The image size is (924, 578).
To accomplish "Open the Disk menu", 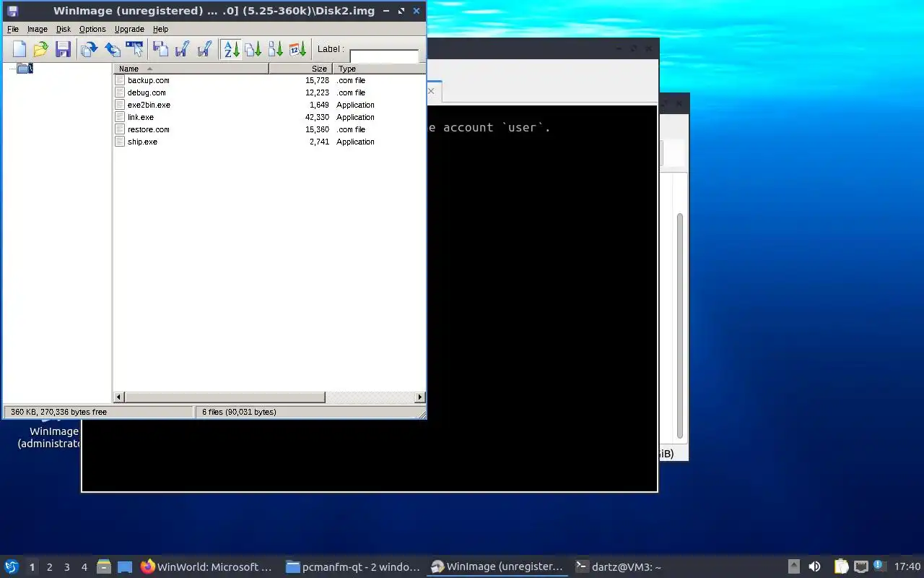I will (x=64, y=29).
